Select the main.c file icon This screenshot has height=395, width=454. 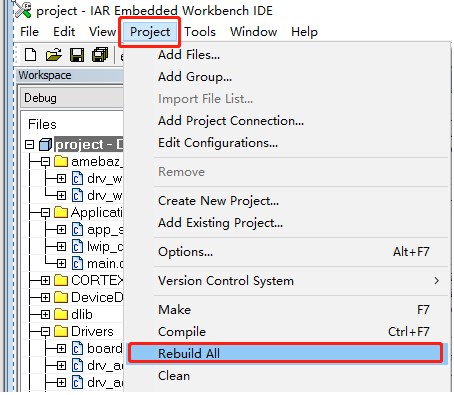[77, 264]
